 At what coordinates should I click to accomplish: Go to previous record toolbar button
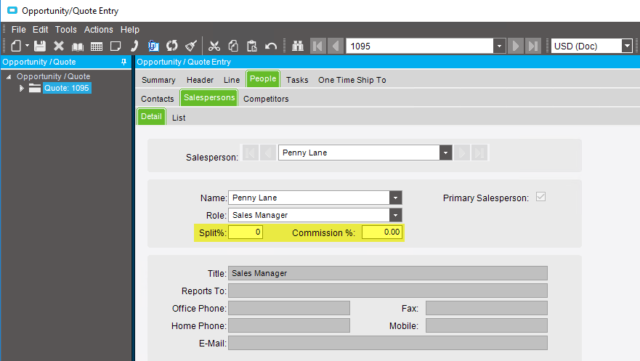coord(336,46)
